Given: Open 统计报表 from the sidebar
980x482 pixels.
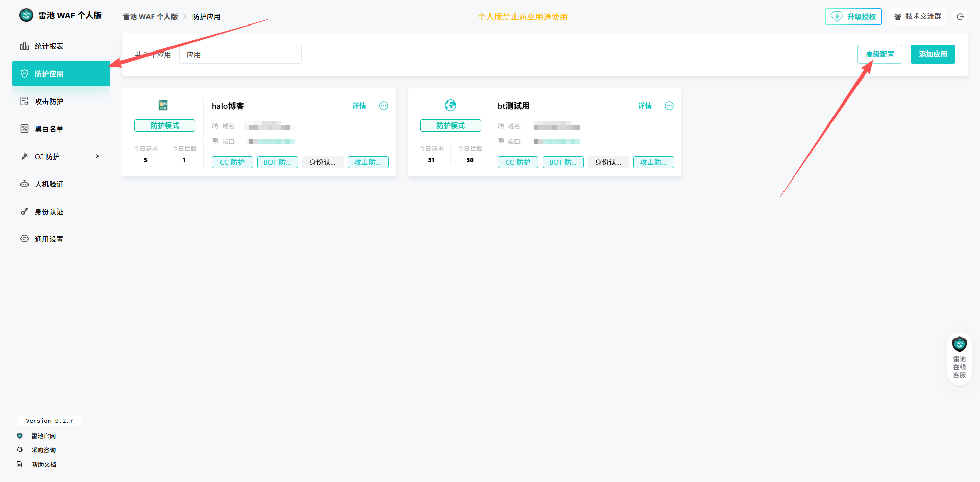Looking at the screenshot, I should 49,46.
